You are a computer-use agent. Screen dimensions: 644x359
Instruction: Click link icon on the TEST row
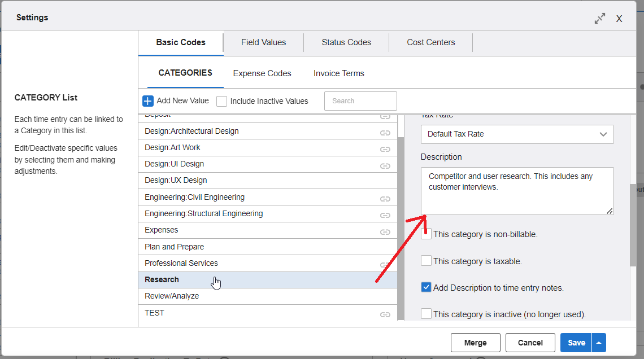click(x=385, y=314)
